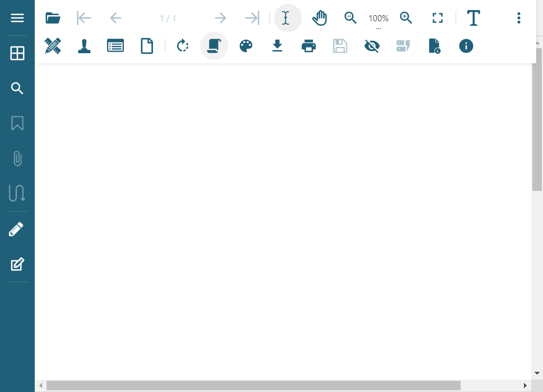Open the attachments paperclip panel

pyautogui.click(x=17, y=158)
